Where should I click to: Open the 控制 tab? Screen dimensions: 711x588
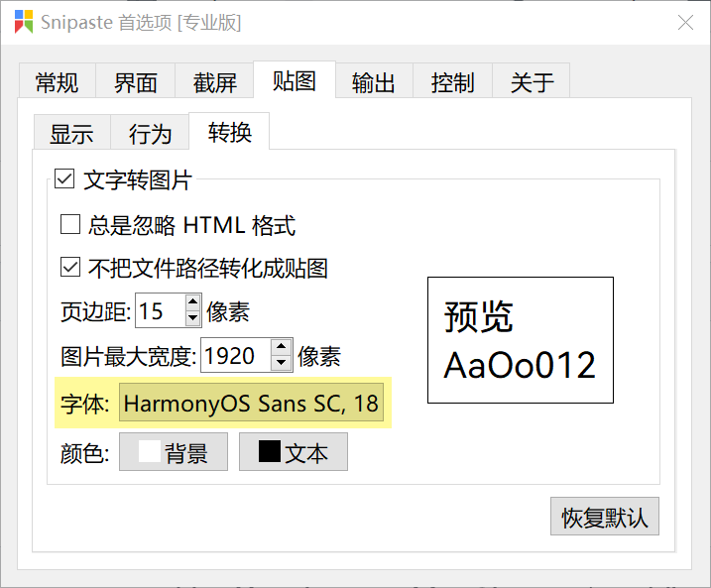tap(452, 82)
